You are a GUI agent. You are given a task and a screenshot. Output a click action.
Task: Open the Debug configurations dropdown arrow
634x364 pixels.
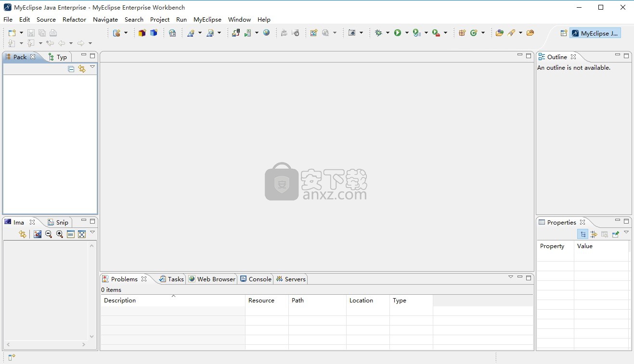[x=388, y=33]
